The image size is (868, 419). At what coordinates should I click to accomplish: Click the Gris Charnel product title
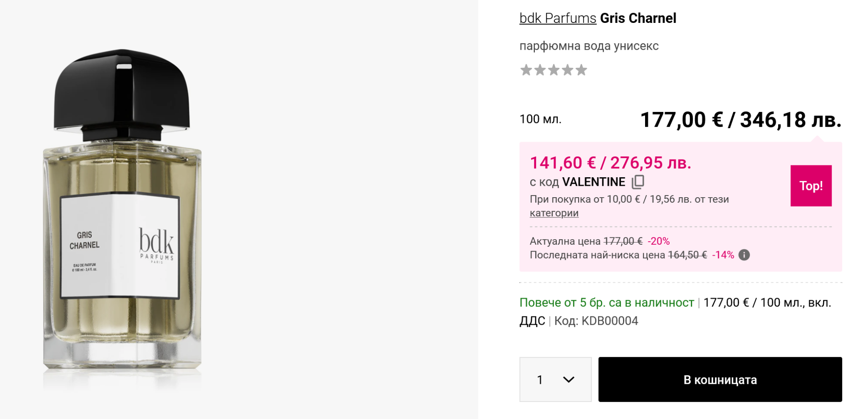[x=638, y=18]
